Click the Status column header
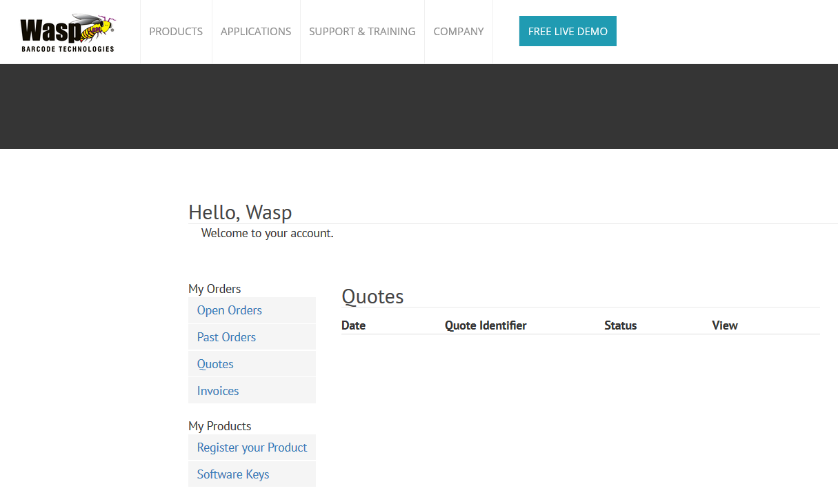The height and width of the screenshot is (504, 838). tap(621, 325)
